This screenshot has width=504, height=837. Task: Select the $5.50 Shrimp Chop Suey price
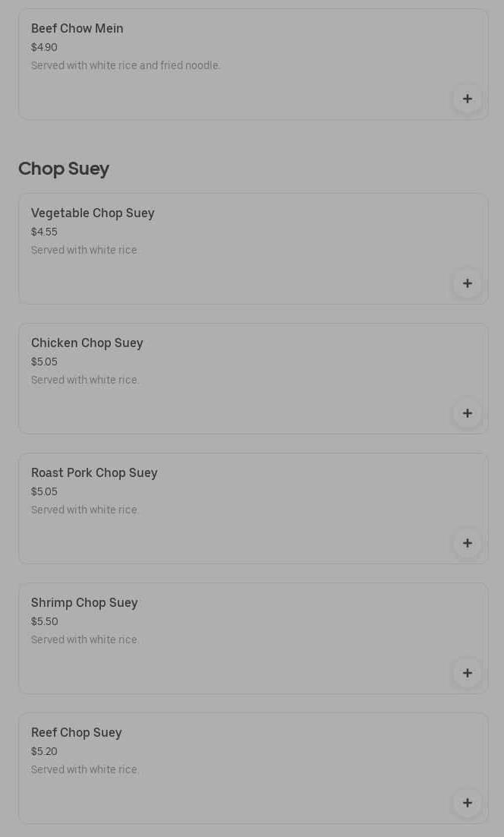click(44, 621)
